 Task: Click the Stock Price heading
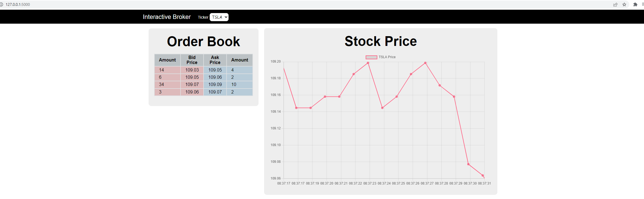(x=380, y=41)
